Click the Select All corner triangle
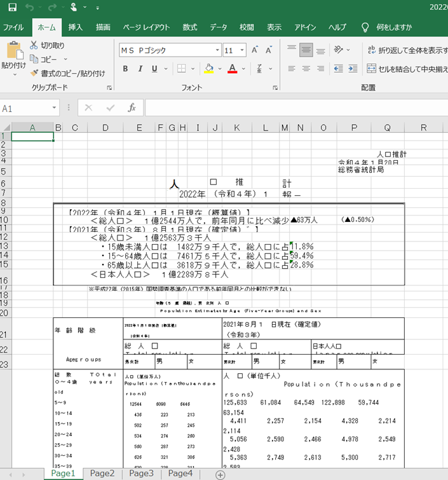This screenshot has height=480, width=448. point(6,127)
